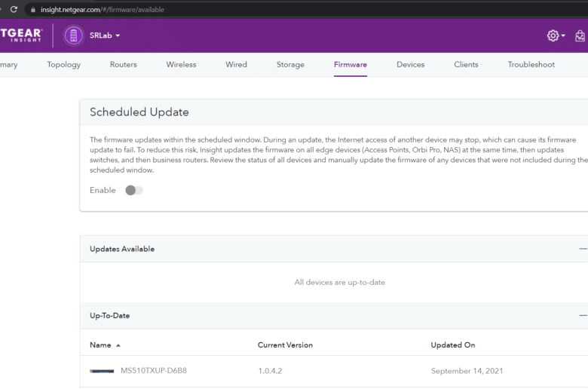
Task: Click the Scheduled Update heading
Action: pyautogui.click(x=139, y=112)
